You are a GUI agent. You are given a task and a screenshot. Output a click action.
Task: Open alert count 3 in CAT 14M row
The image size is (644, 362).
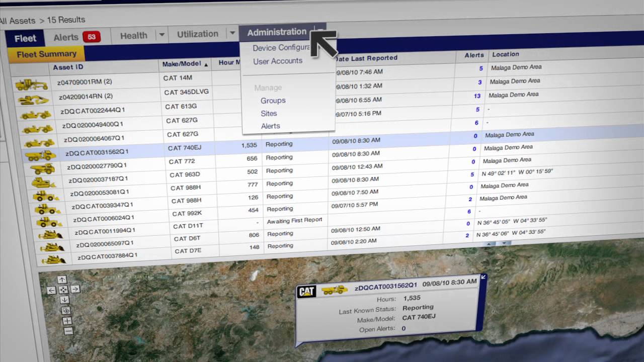[x=480, y=82]
